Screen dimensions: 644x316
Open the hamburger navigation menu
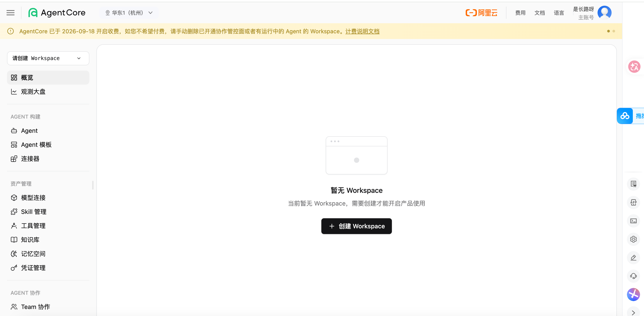pyautogui.click(x=11, y=13)
